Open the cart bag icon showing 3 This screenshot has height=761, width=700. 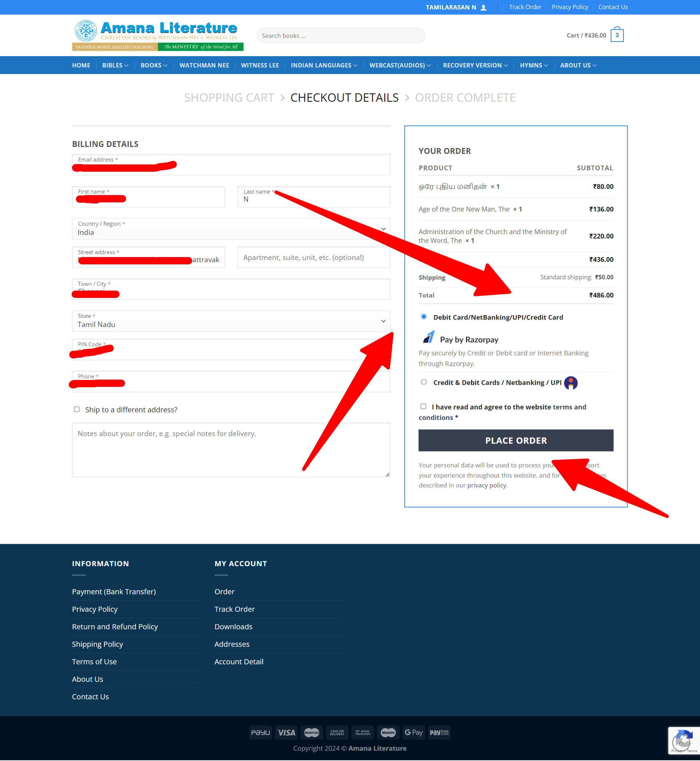coord(617,35)
